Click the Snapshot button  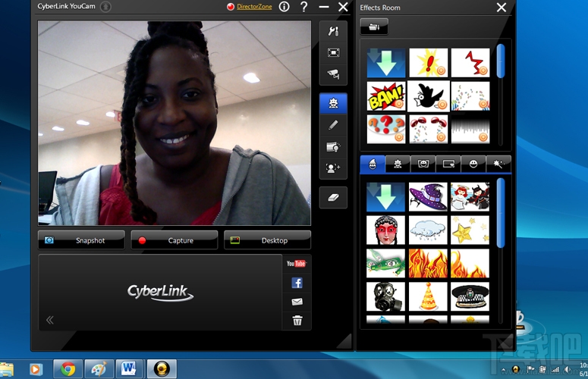click(81, 240)
